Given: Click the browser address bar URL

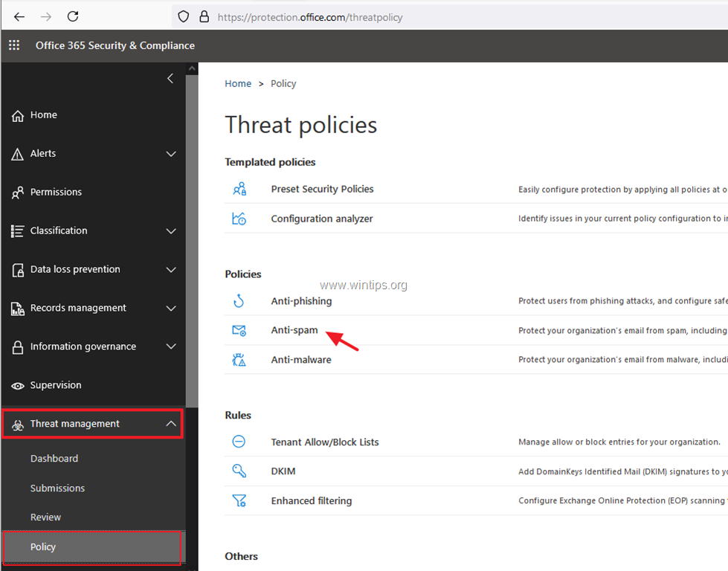Looking at the screenshot, I should (x=310, y=17).
